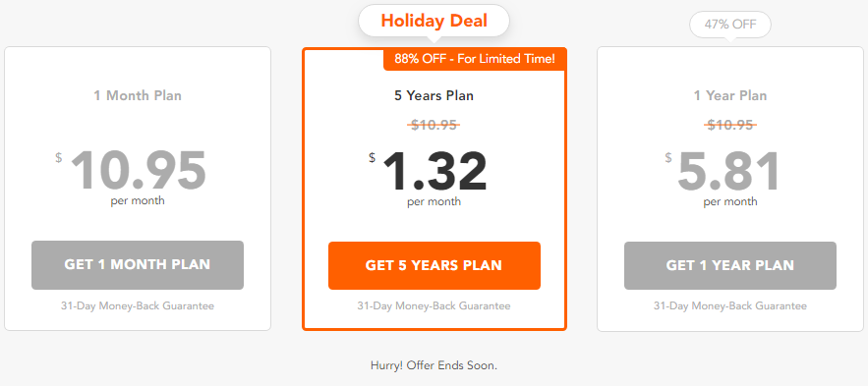Screen dimensions: 868x386
Task: Click the GET 1 MONTH PLAN button
Action: click(x=138, y=265)
